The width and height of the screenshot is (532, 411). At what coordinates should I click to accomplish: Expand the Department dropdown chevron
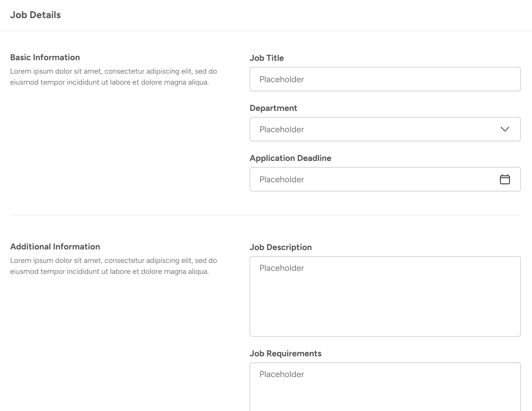click(x=505, y=129)
